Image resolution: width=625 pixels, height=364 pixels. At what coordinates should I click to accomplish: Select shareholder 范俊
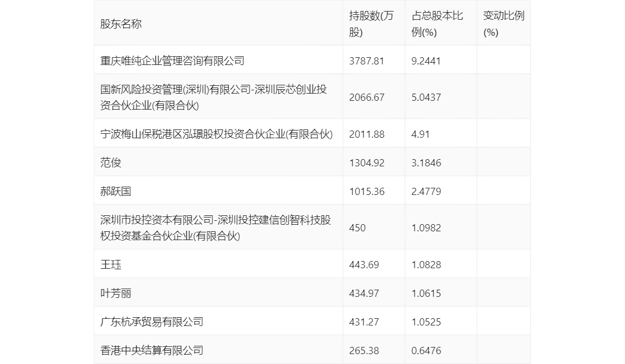(x=110, y=162)
